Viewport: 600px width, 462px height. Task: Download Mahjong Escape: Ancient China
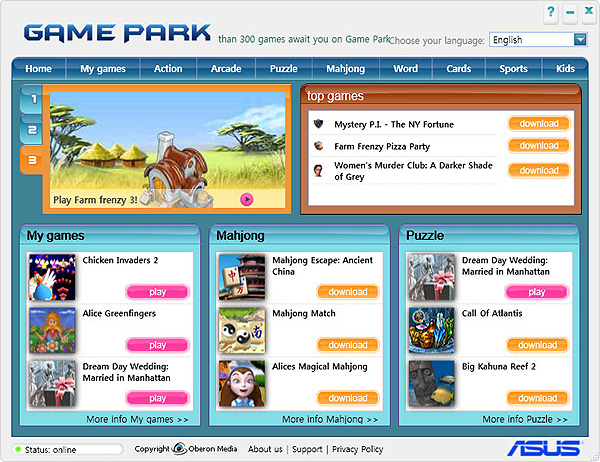348,292
